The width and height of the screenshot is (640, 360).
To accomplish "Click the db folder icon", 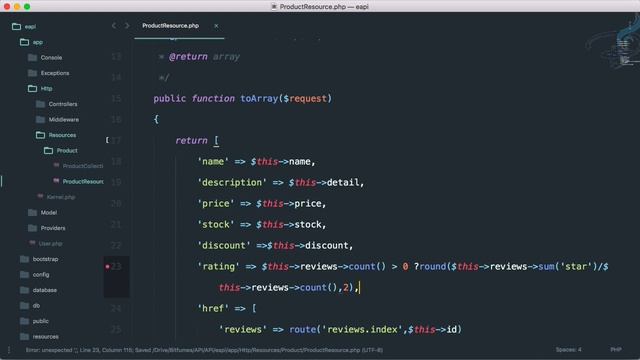I will [24, 306].
